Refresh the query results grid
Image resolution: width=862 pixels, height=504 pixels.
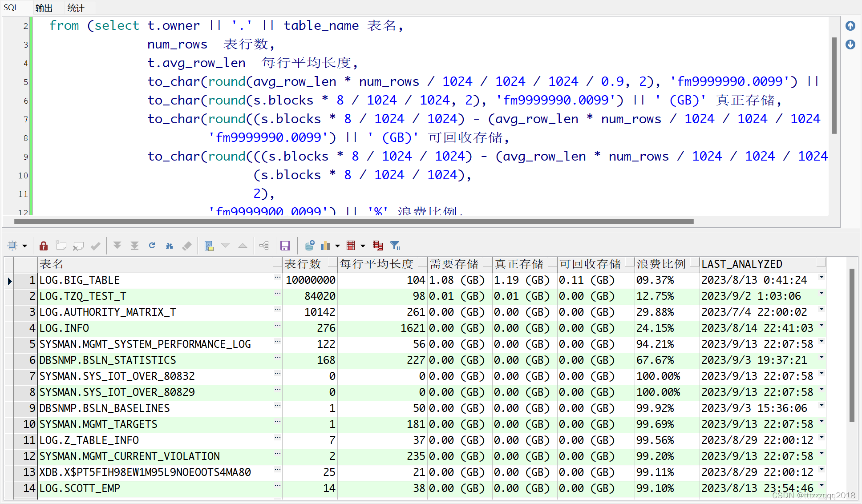152,245
